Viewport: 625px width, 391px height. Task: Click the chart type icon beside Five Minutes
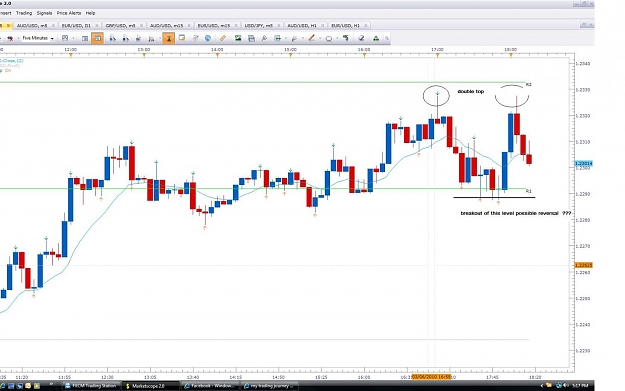click(65, 38)
